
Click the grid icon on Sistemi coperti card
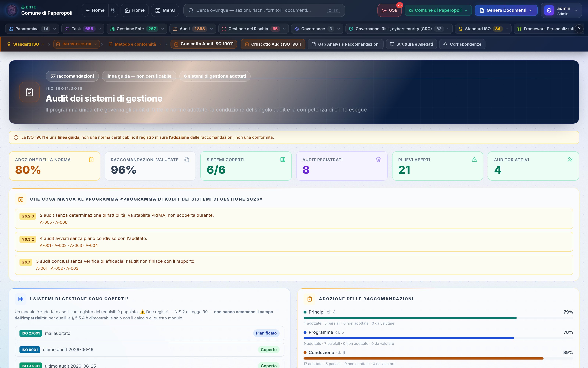pyautogui.click(x=283, y=160)
